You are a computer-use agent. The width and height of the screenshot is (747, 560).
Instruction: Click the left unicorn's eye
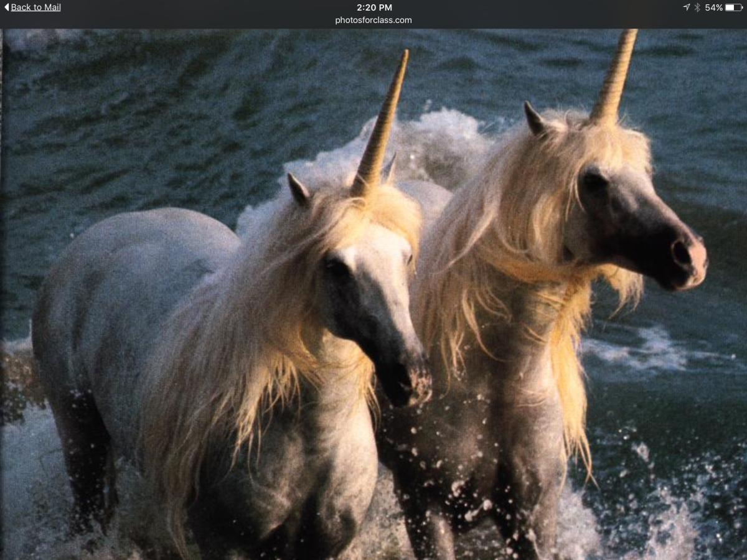click(x=337, y=268)
